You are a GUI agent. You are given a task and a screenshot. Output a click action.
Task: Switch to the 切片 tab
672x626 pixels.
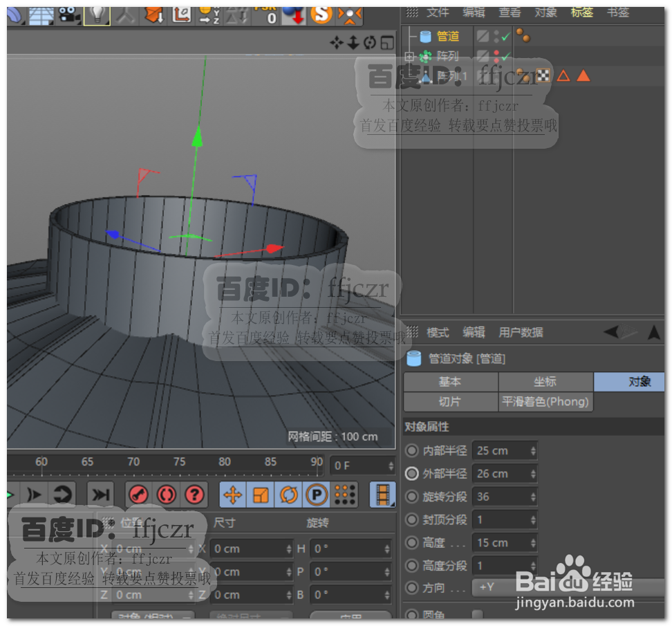451,402
